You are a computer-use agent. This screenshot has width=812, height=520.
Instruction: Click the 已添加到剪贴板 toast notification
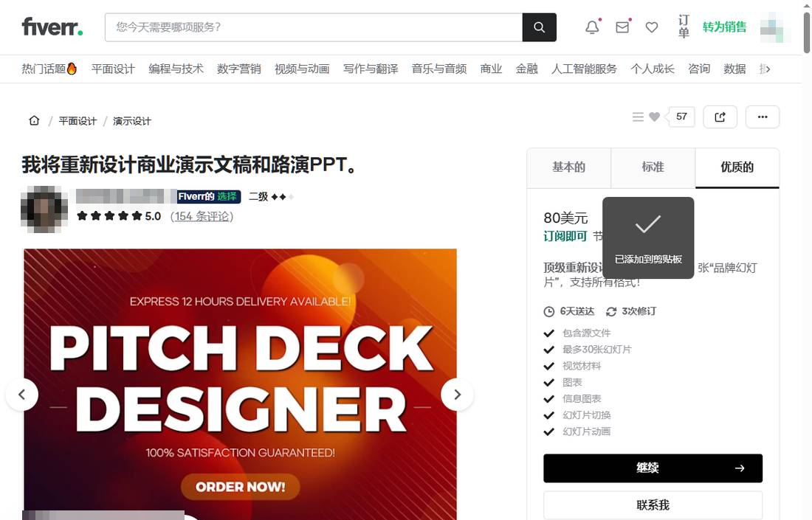coord(648,238)
